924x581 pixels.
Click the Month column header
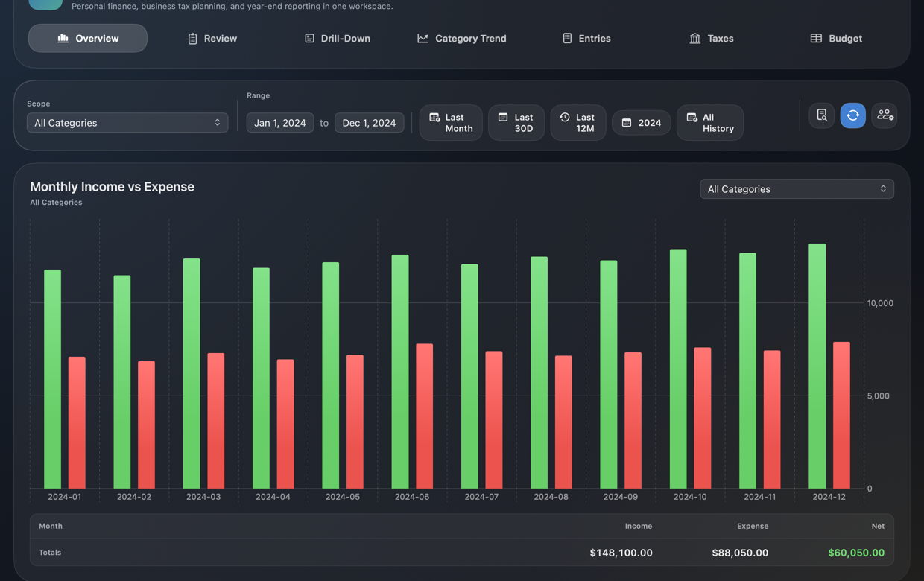(51, 526)
